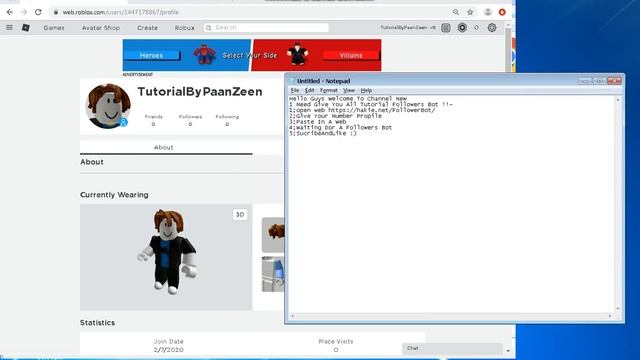Click the browser URL address bar
Screen dimensions: 640x360
[249, 12]
